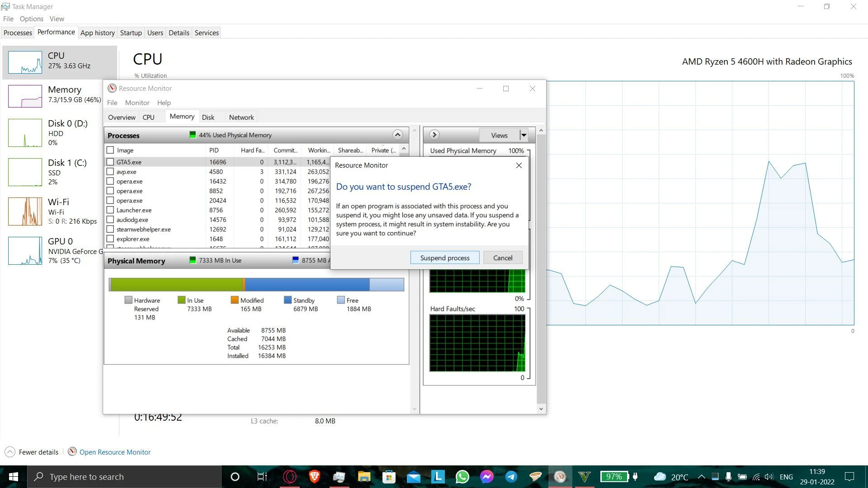Click the Suspend process button
868x488 pixels.
click(445, 258)
